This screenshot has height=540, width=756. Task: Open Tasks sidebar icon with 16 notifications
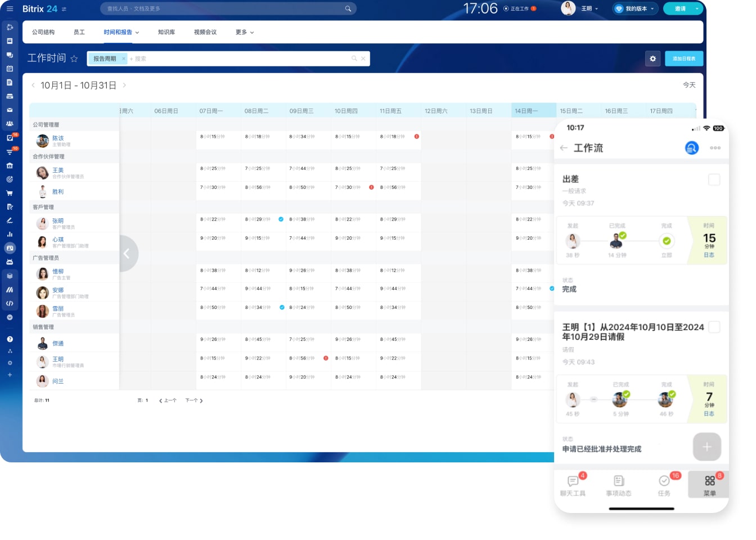click(x=10, y=139)
